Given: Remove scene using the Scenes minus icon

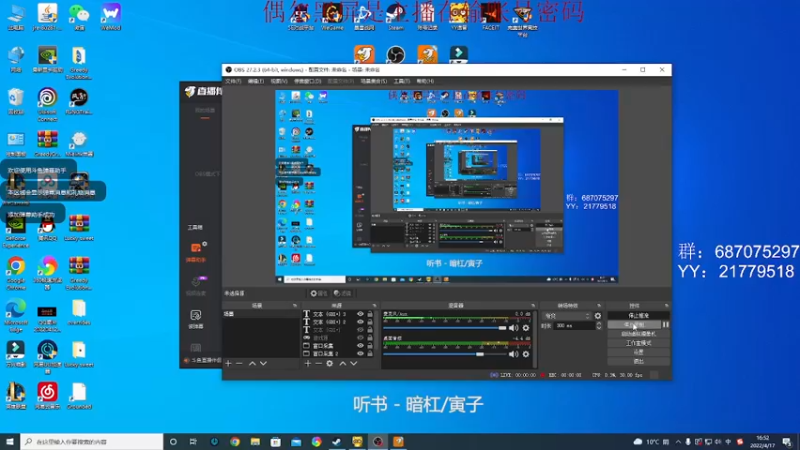Looking at the screenshot, I should tap(239, 363).
